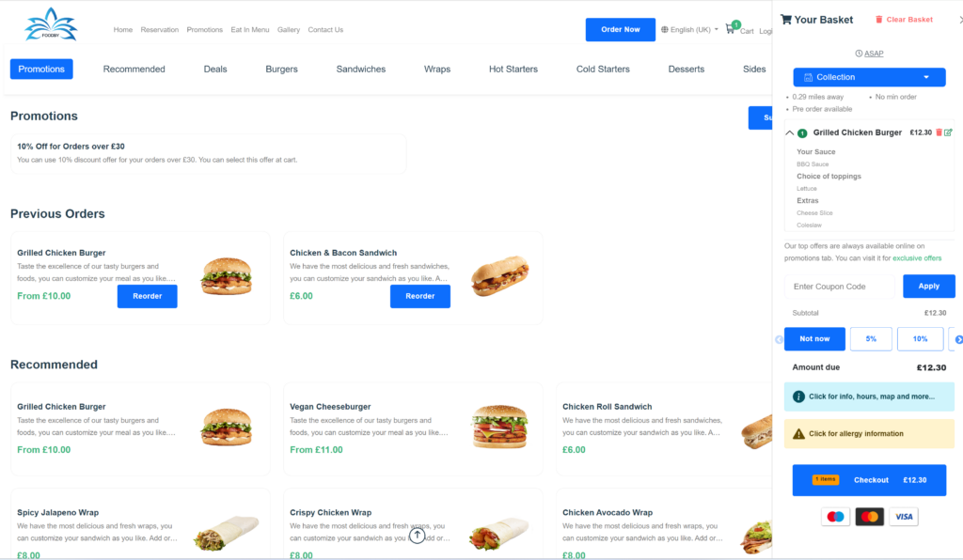Viewport: 963px width, 560px height.
Task: Open the Collection order type dropdown
Action: pos(868,77)
